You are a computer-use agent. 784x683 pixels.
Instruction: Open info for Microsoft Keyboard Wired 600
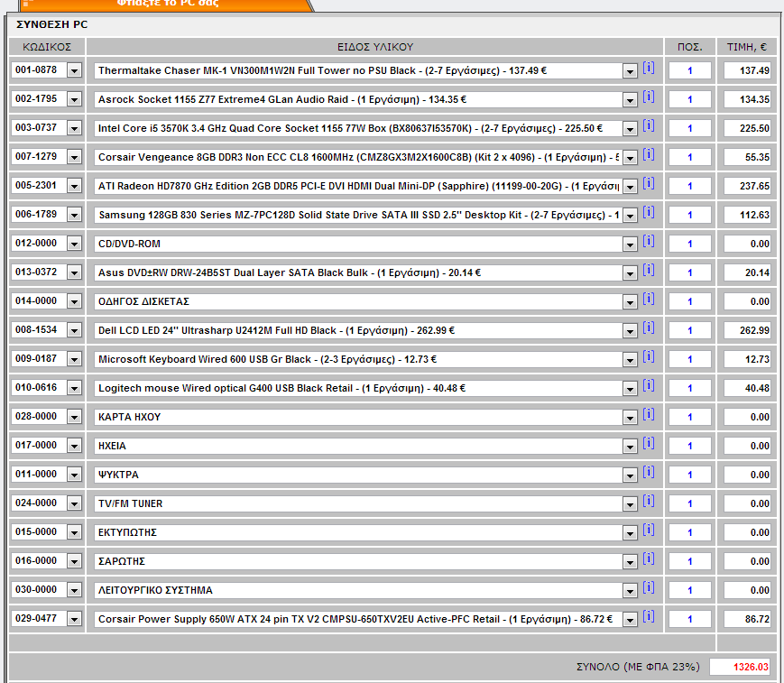click(649, 356)
